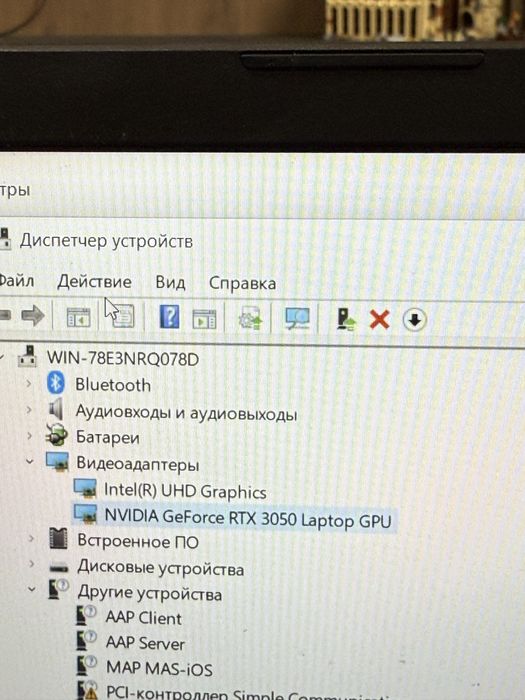Click the Update driver gear icon
The width and height of the screenshot is (525, 700).
coord(250,318)
